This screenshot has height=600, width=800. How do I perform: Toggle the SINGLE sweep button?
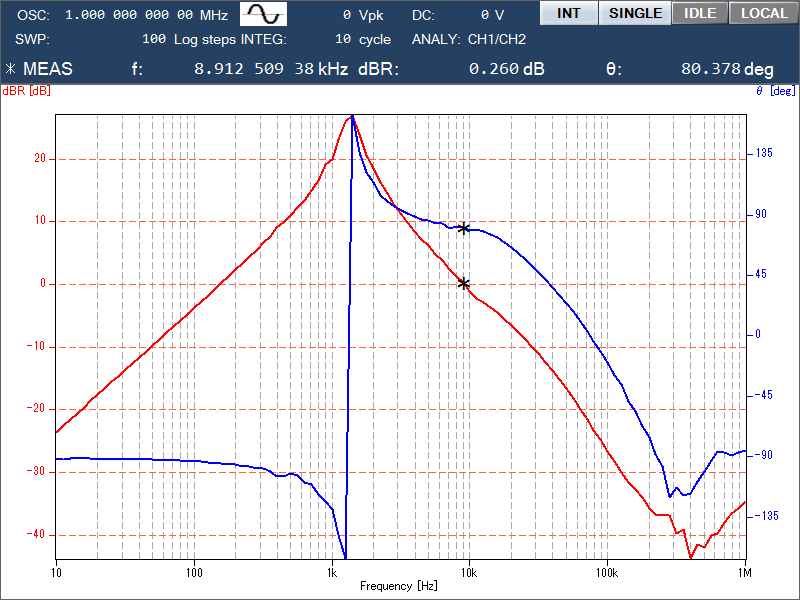(x=635, y=13)
